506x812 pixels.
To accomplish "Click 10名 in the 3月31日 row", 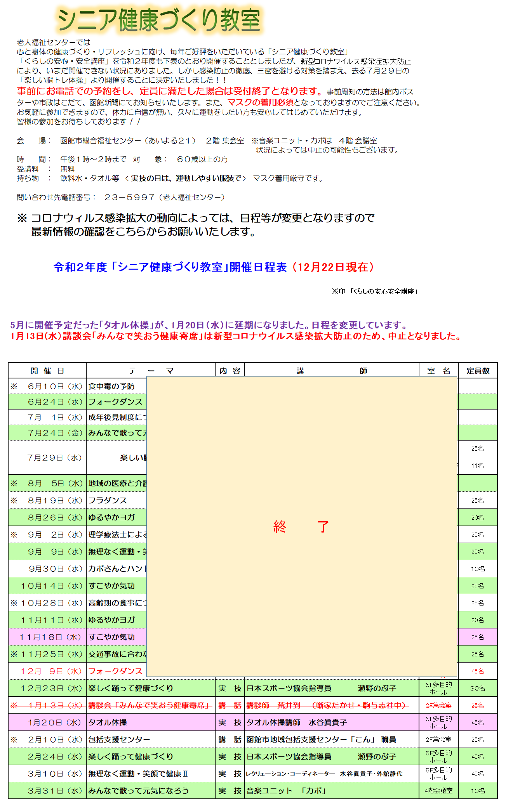I will (478, 791).
